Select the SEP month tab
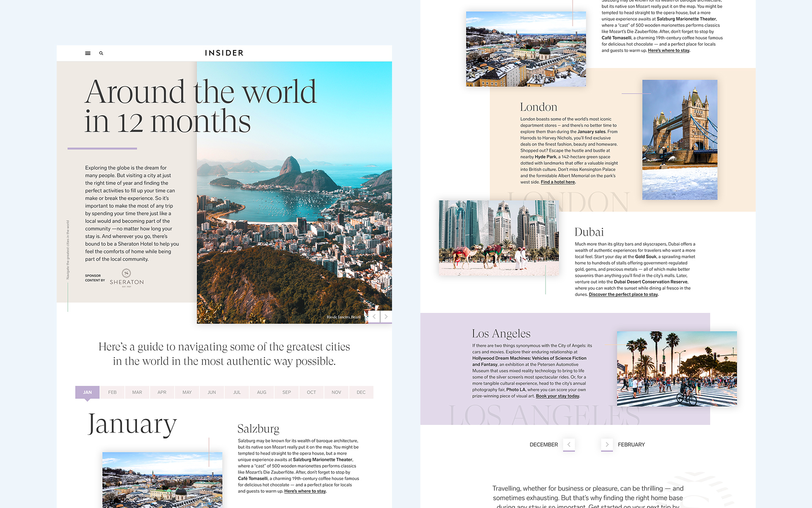Viewport: 812px width, 508px height. [x=287, y=392]
